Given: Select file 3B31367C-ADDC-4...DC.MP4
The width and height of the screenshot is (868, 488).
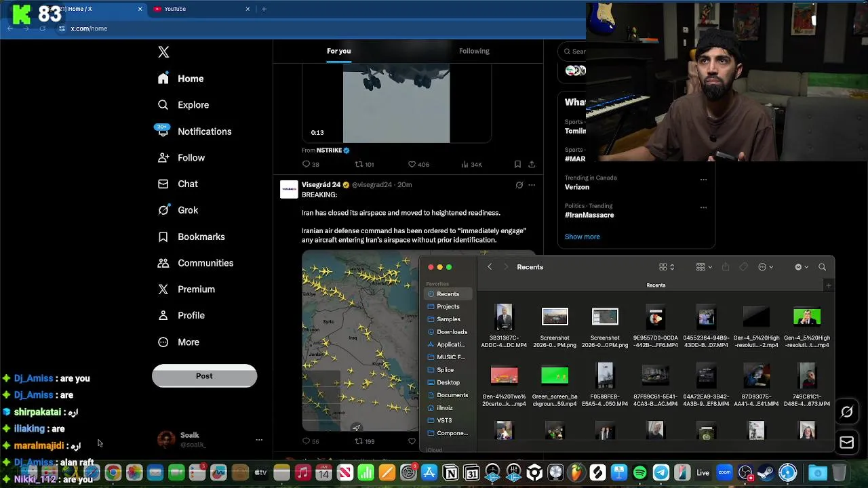Looking at the screenshot, I should click(504, 326).
